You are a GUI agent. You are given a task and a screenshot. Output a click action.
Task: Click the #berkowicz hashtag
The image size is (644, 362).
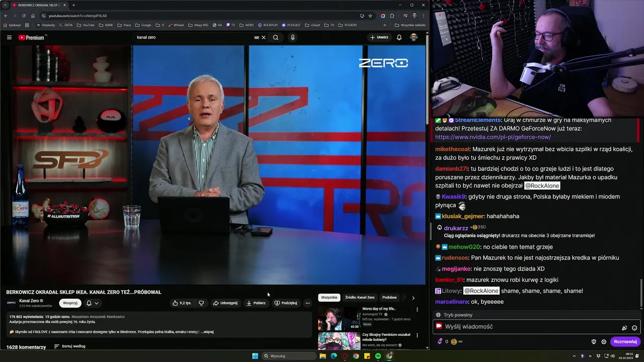pyautogui.click(x=115, y=317)
